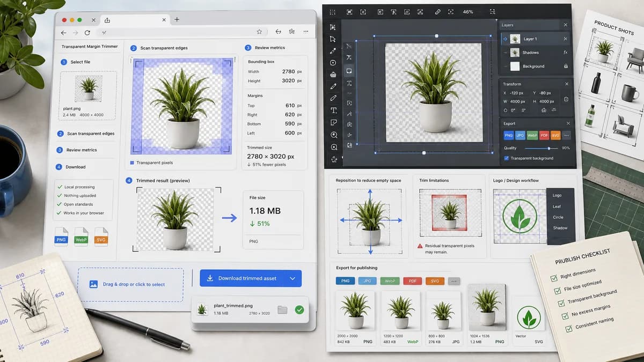Bookmark the page with the star icon
Viewport: 644px width, 362px height.
coord(259,32)
